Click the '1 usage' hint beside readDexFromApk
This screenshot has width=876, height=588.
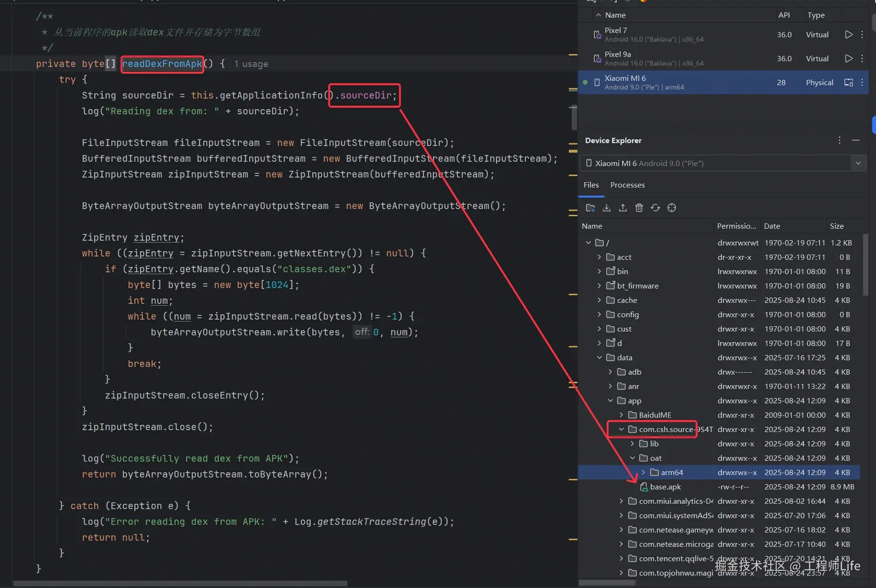(x=251, y=64)
